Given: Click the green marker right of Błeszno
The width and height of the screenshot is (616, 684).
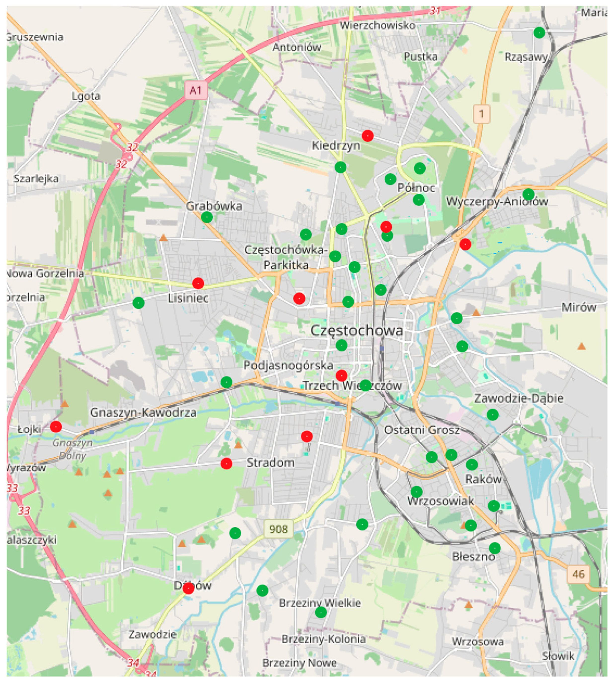Looking at the screenshot, I should [495, 548].
